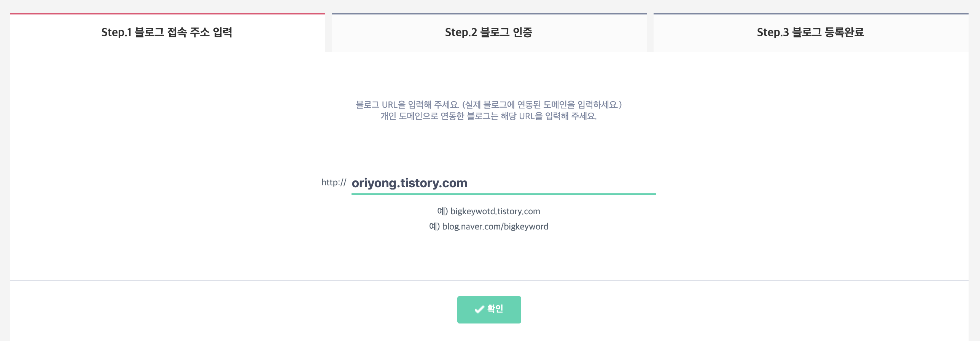This screenshot has height=341, width=980.
Task: Switch to the Step.2 블로그 인증 tab
Action: [489, 32]
